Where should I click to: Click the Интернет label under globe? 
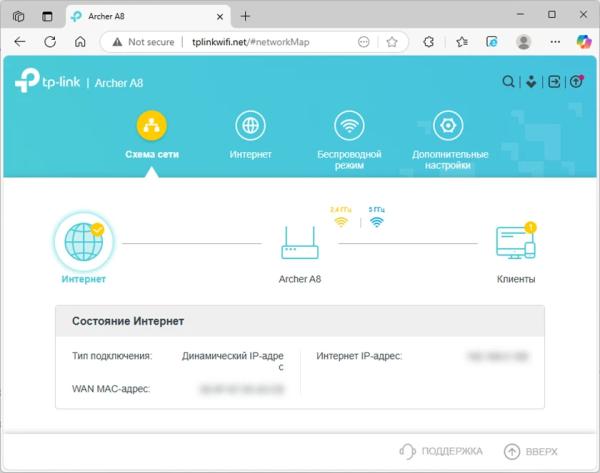(x=84, y=279)
